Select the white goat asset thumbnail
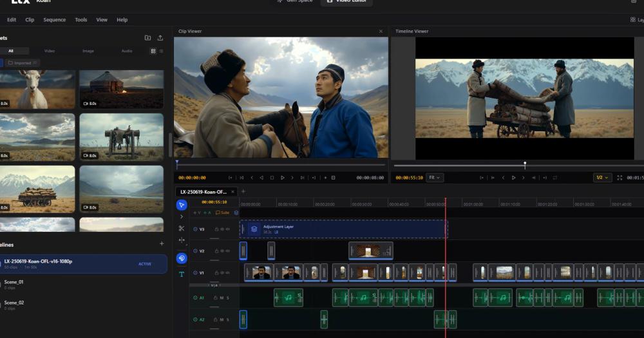The height and width of the screenshot is (338, 644). [37, 89]
